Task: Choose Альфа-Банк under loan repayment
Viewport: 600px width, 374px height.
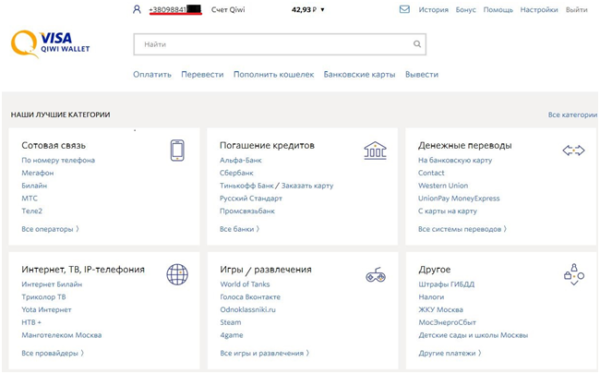Action: tap(241, 160)
